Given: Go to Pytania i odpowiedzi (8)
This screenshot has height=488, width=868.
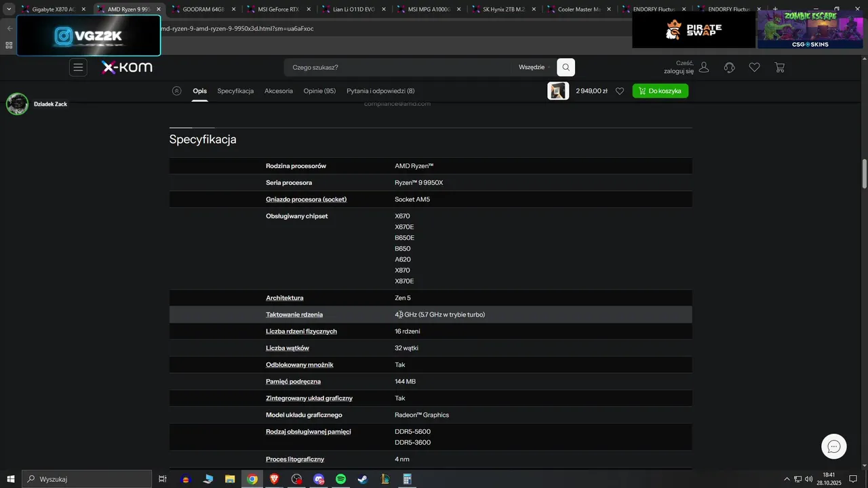Looking at the screenshot, I should pyautogui.click(x=380, y=91).
